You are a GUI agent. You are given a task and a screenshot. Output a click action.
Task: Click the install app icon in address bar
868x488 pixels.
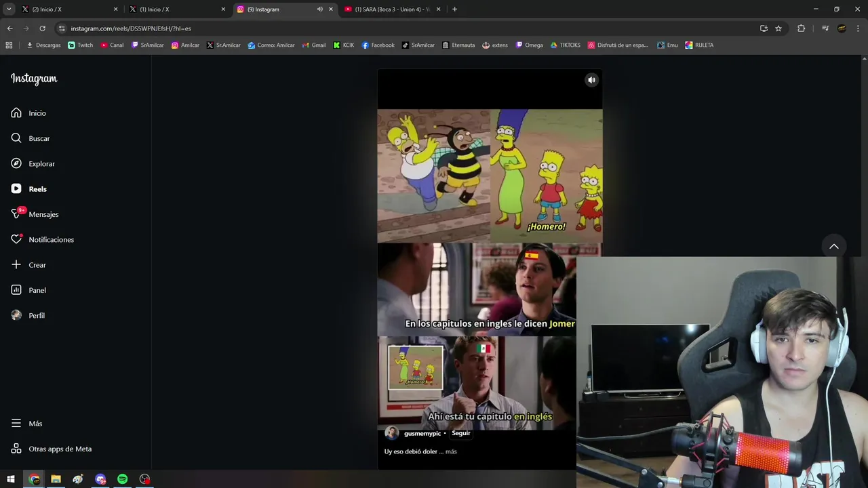point(764,28)
